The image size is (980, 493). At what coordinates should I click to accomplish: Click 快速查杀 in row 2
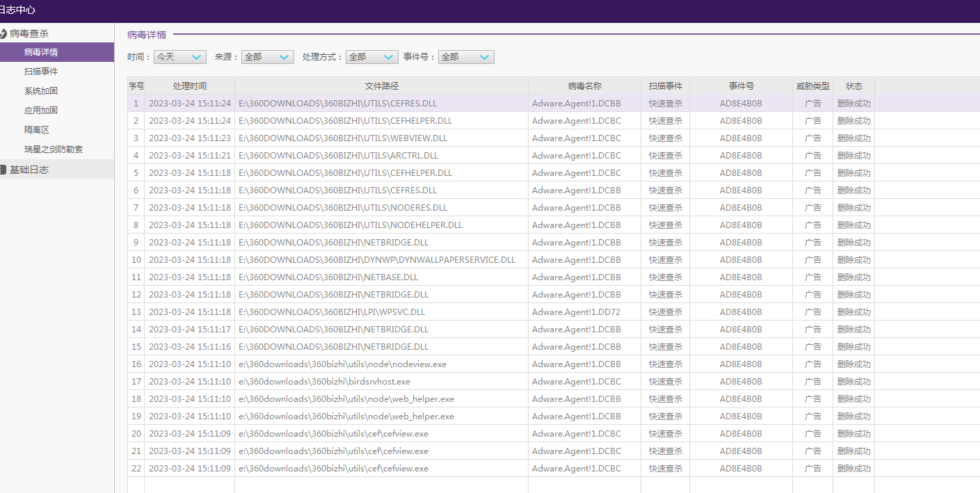click(x=666, y=121)
